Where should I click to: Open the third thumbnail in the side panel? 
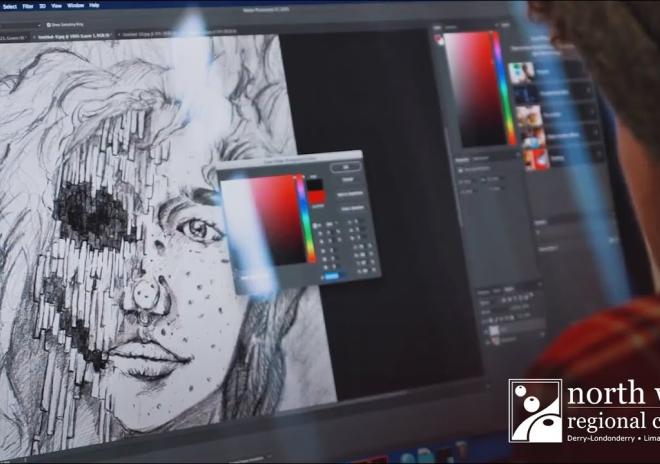click(x=528, y=116)
